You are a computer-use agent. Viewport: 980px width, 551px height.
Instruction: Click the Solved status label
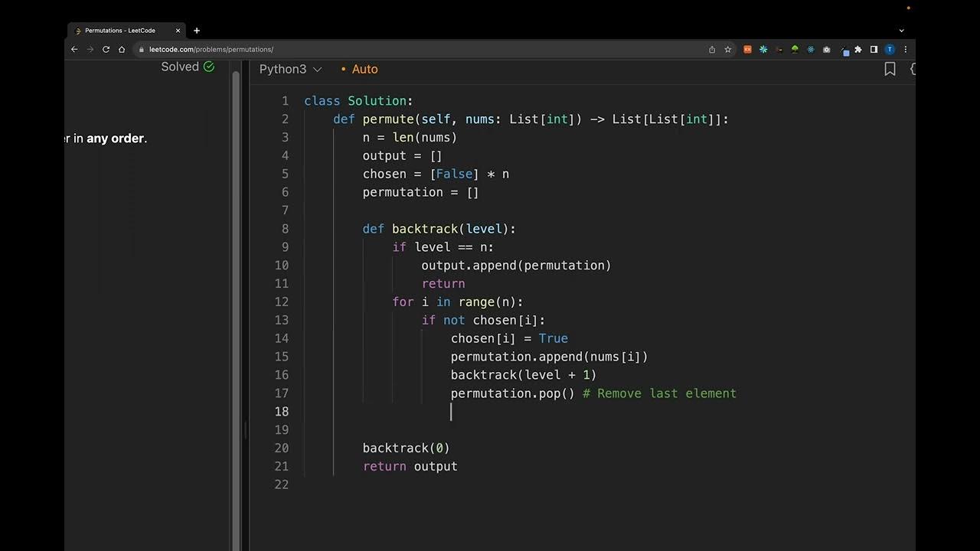pos(180,67)
